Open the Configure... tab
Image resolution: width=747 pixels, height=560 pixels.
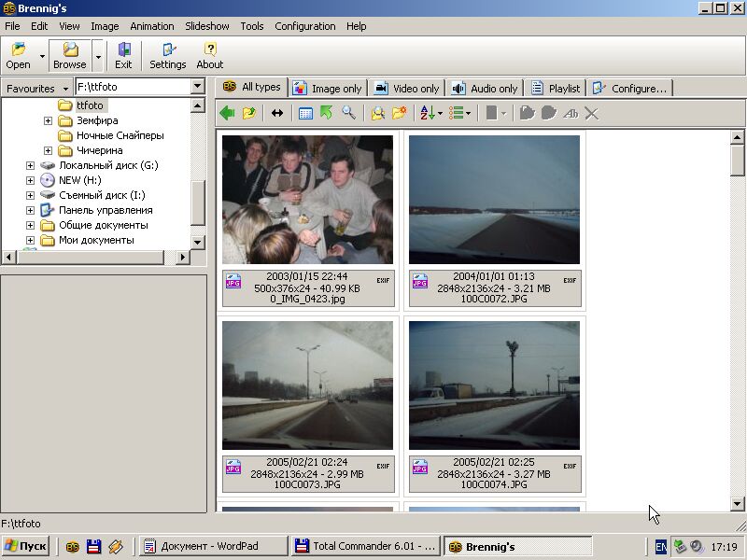coord(630,88)
